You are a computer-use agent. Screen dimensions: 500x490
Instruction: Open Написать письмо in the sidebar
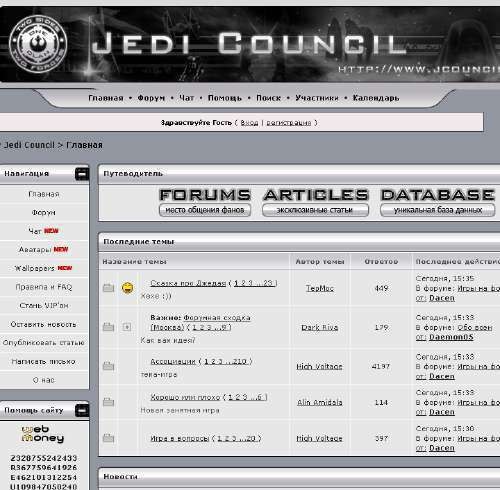[x=44, y=361]
